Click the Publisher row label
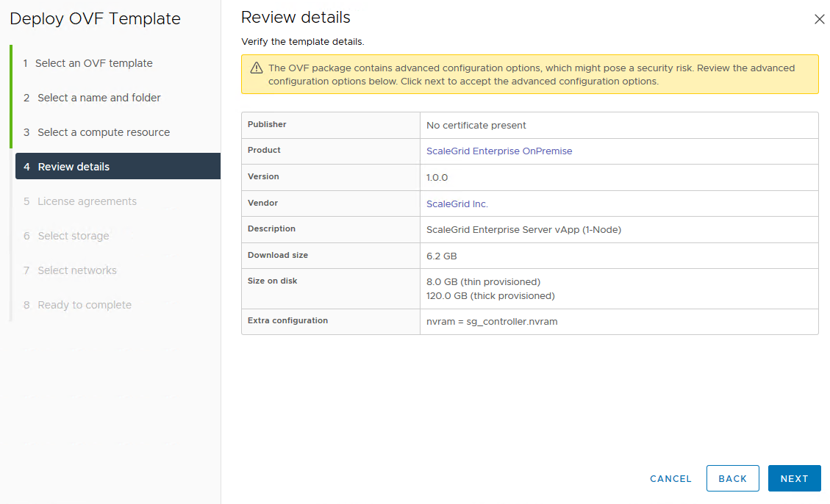The image size is (830, 504). 267,124
